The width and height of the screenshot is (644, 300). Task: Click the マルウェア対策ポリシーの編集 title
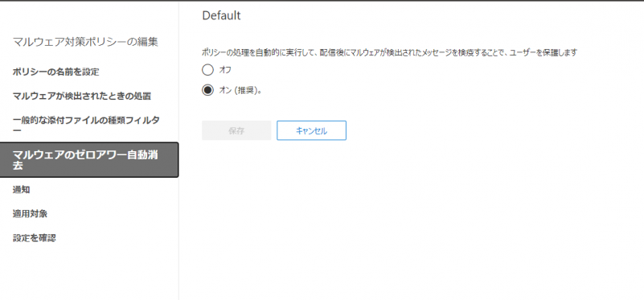click(85, 42)
